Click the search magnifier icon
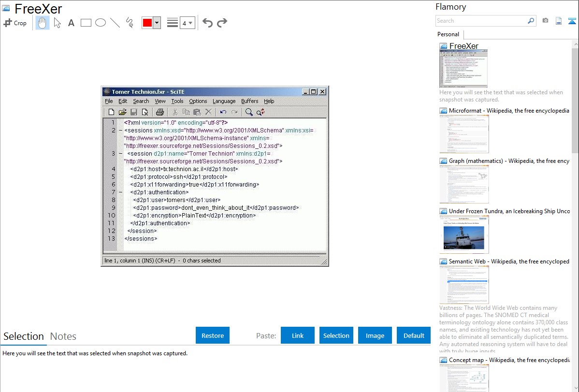 point(531,21)
